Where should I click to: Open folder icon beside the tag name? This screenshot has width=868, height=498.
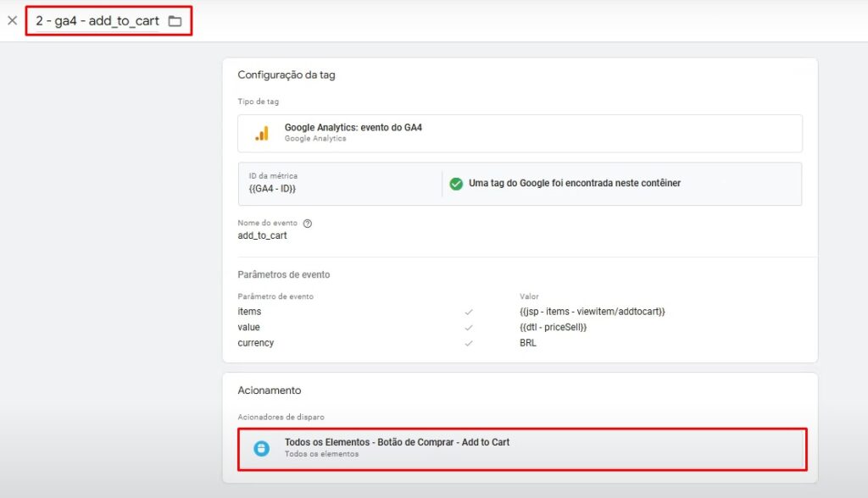[175, 21]
